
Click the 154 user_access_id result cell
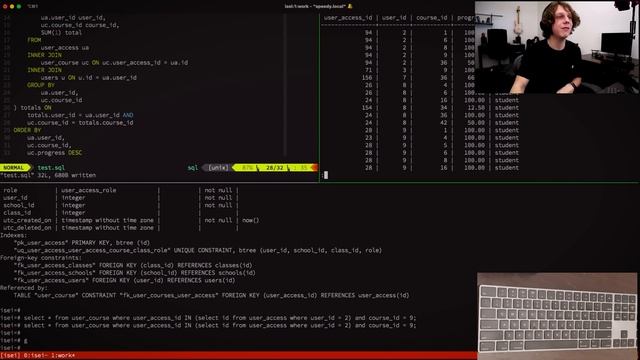(367, 108)
